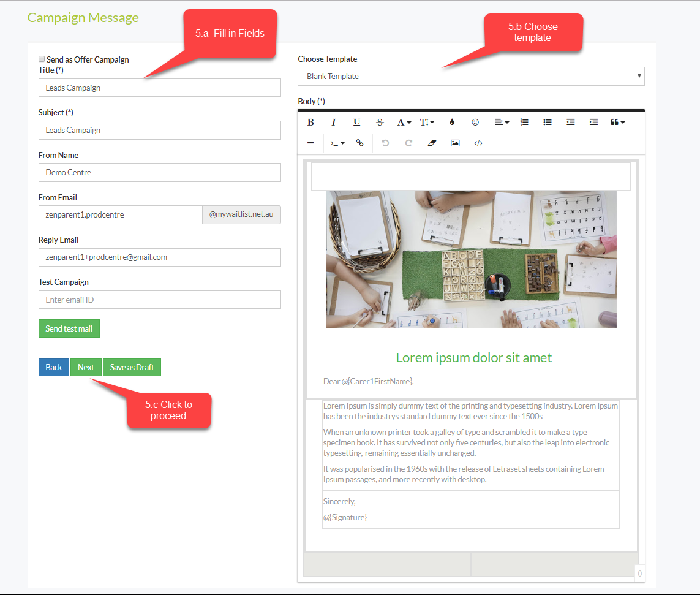Clear formatting with eraser icon

coord(432,143)
